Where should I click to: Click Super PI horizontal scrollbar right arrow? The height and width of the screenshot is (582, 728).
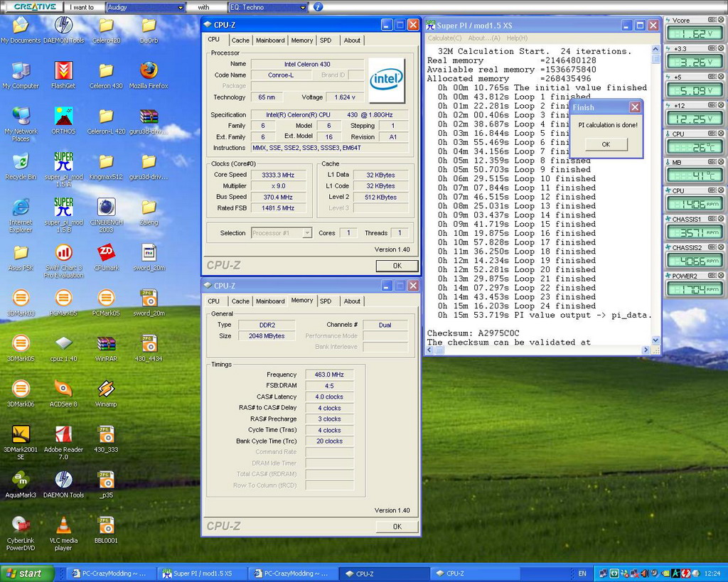[646, 350]
